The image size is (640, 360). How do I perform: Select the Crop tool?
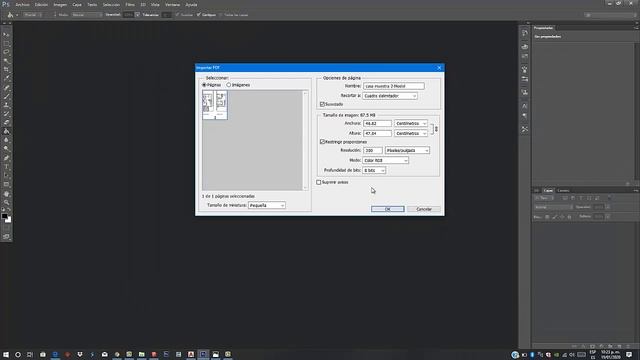coord(6,70)
